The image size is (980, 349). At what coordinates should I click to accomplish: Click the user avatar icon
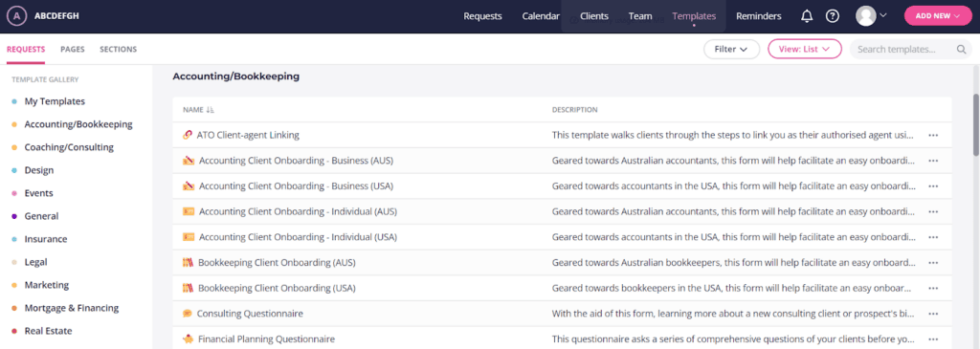(865, 16)
